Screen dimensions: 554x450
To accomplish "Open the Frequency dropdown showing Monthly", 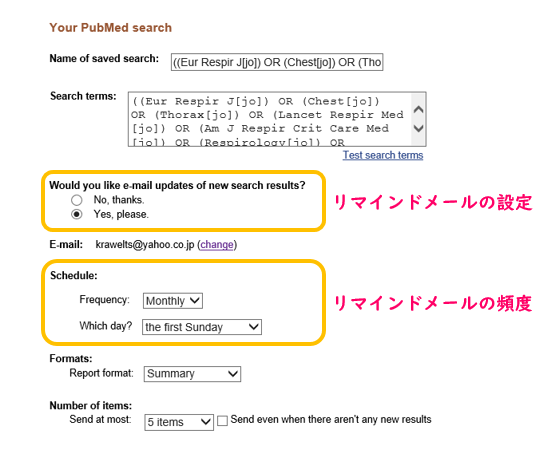I will (173, 301).
